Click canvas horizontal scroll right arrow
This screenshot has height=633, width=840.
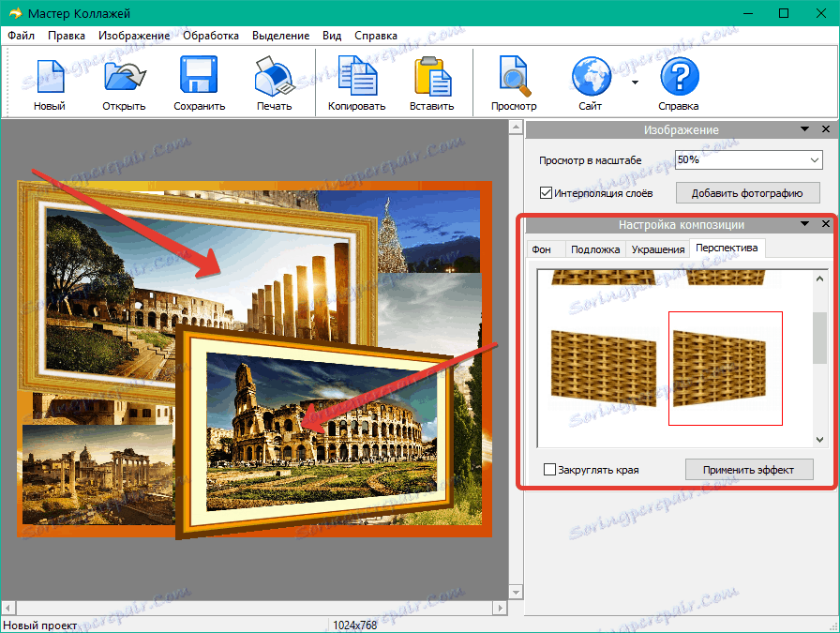[x=501, y=608]
